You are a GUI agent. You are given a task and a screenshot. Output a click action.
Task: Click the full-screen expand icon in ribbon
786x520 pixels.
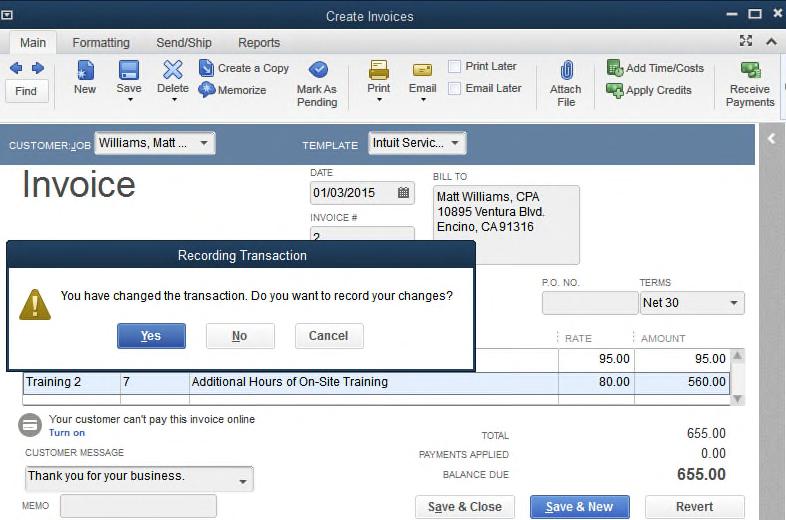pyautogui.click(x=746, y=41)
